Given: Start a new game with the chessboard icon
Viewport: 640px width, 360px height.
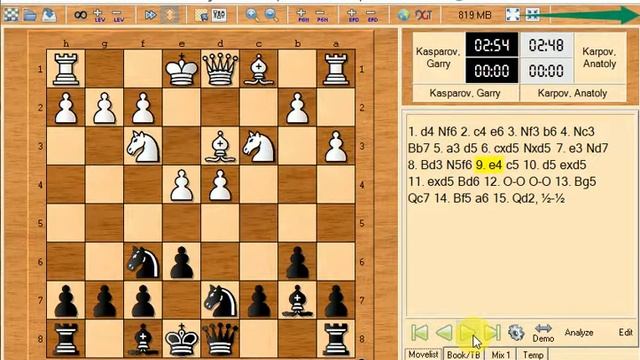Looking at the screenshot, I should [x=11, y=16].
